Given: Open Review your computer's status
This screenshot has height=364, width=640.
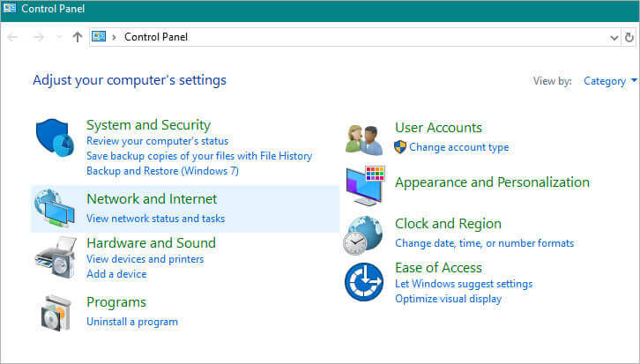Looking at the screenshot, I should click(157, 141).
